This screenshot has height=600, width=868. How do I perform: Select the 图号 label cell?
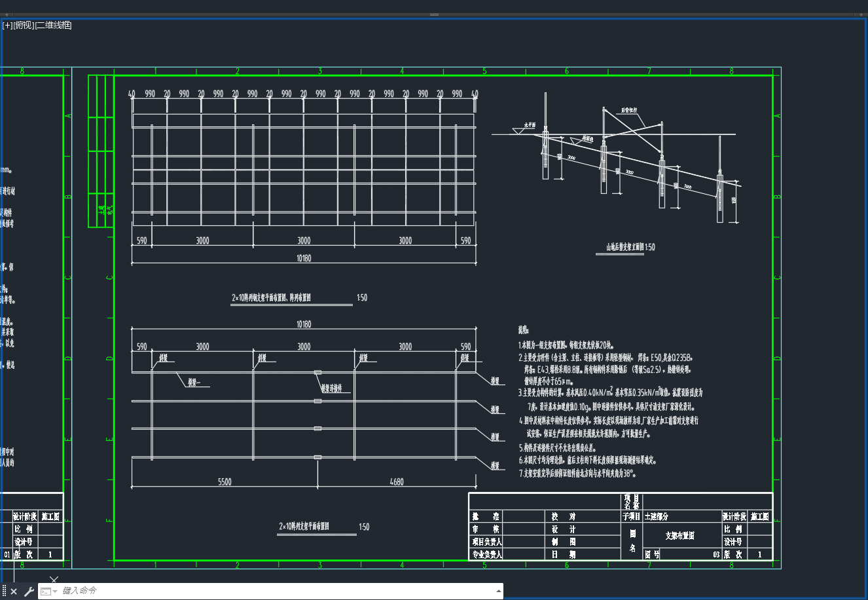pos(652,554)
